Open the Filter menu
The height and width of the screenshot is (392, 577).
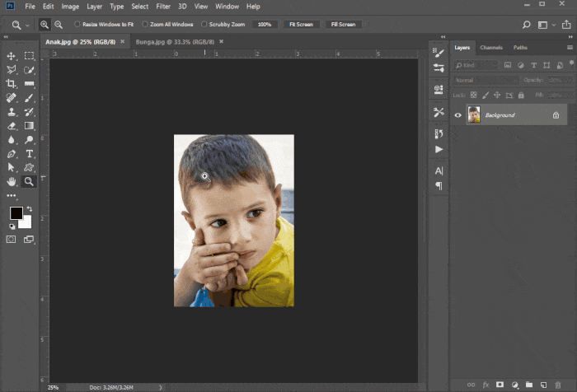click(x=163, y=7)
